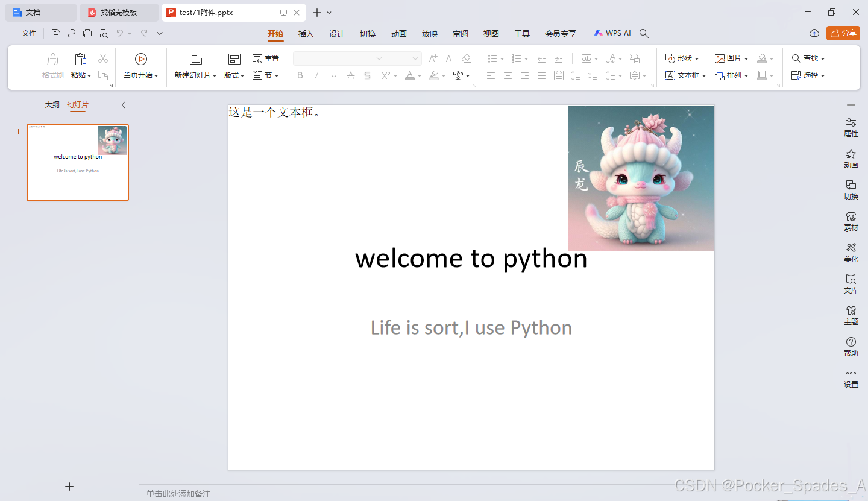Switch to the 插入 insert tab
This screenshot has width=868, height=501.
[x=306, y=34]
